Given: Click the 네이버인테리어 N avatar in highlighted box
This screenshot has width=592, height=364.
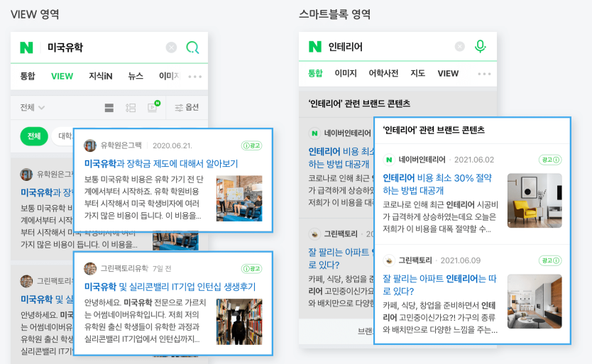Looking at the screenshot, I should (388, 160).
